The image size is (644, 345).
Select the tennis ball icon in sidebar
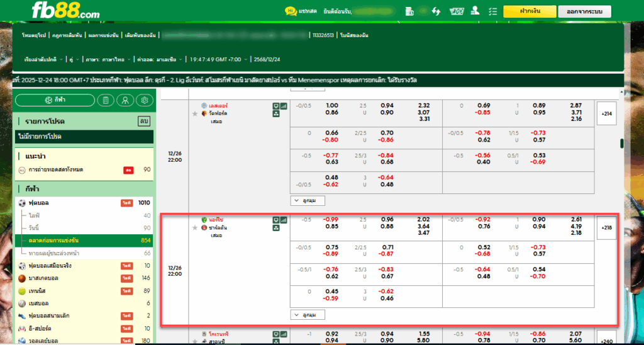pyautogui.click(x=22, y=291)
